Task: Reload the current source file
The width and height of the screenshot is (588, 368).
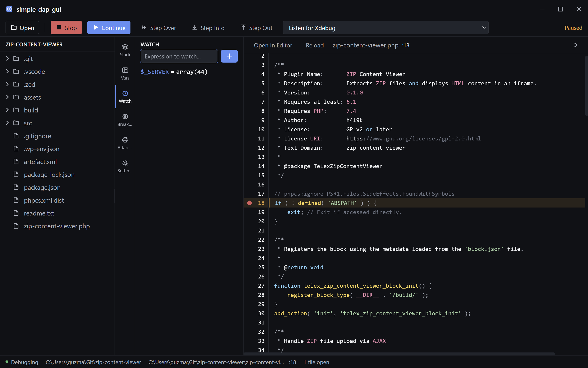Action: [315, 45]
